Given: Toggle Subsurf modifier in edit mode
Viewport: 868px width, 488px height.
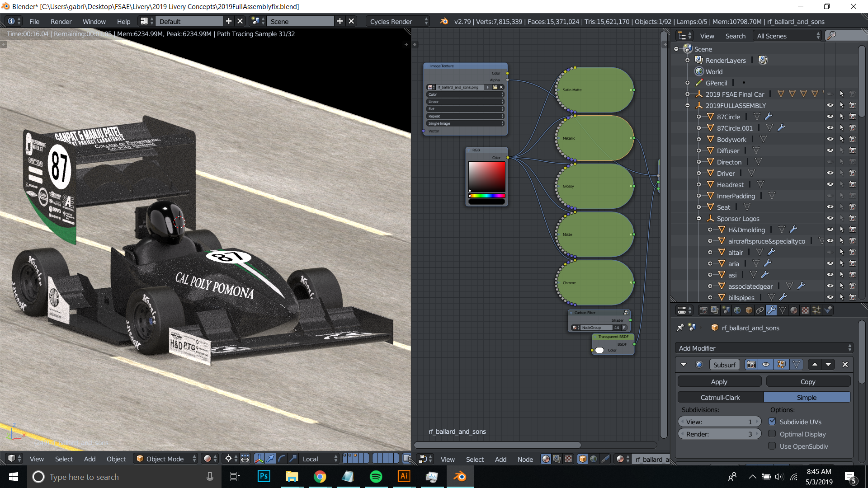Looking at the screenshot, I should click(781, 365).
